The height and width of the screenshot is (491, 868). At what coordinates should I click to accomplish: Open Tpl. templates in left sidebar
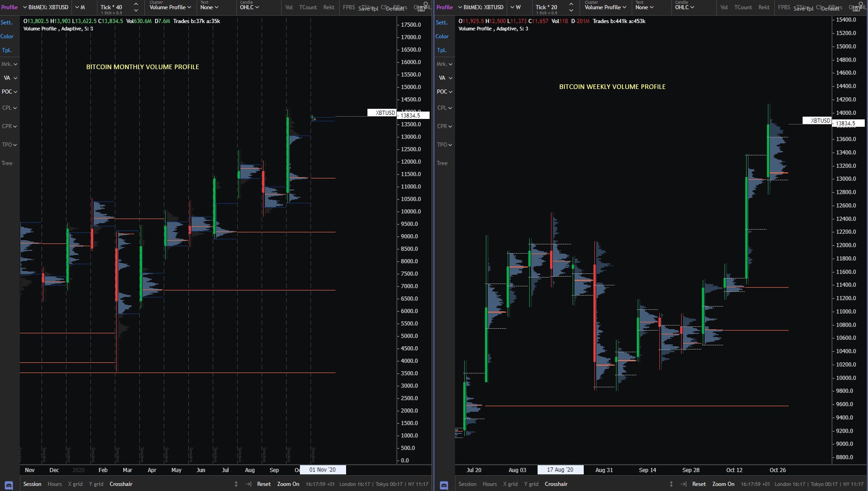6,50
